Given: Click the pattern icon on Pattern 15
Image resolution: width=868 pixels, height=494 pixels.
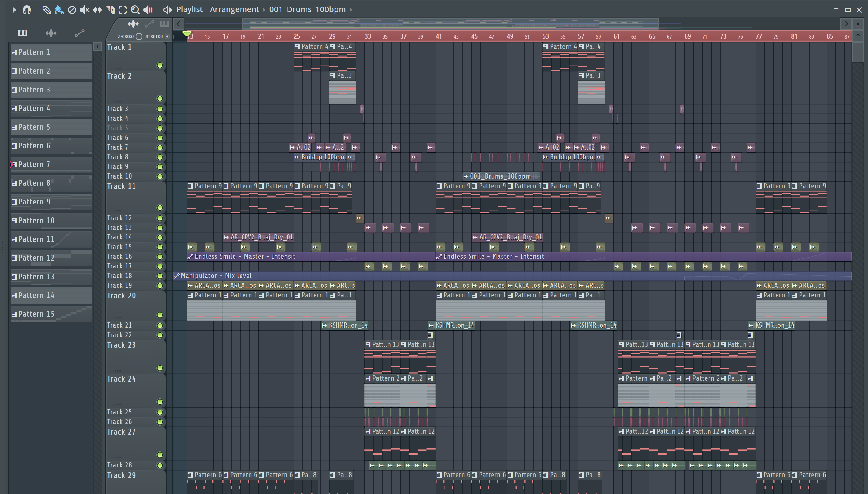Looking at the screenshot, I should [14, 314].
